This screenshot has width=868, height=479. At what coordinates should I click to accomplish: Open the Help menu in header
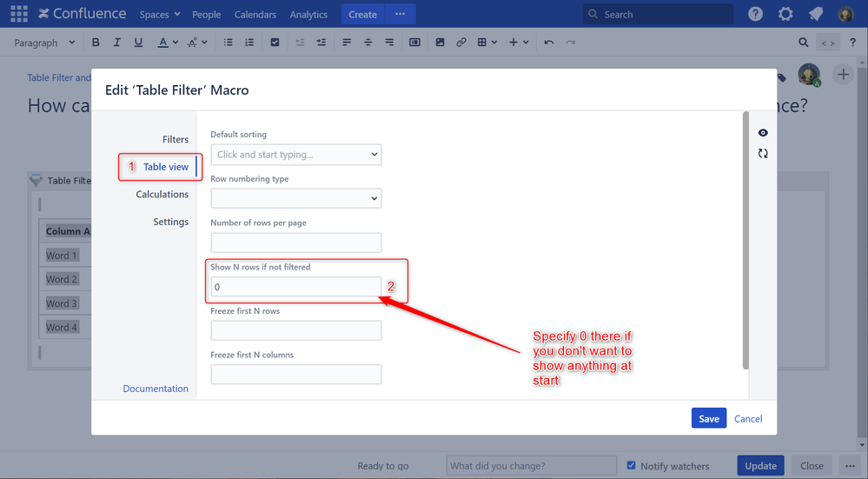coord(756,14)
